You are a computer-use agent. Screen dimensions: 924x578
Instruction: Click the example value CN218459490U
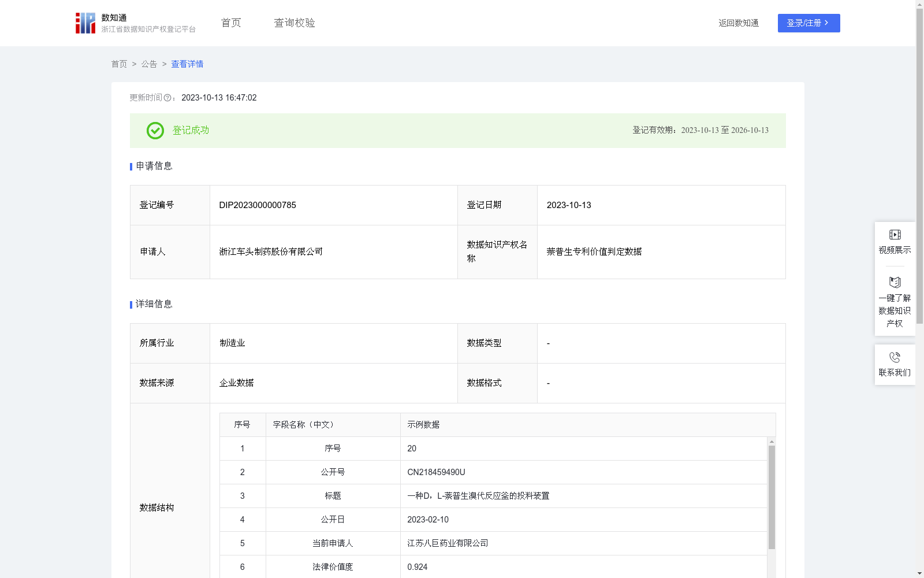(436, 472)
